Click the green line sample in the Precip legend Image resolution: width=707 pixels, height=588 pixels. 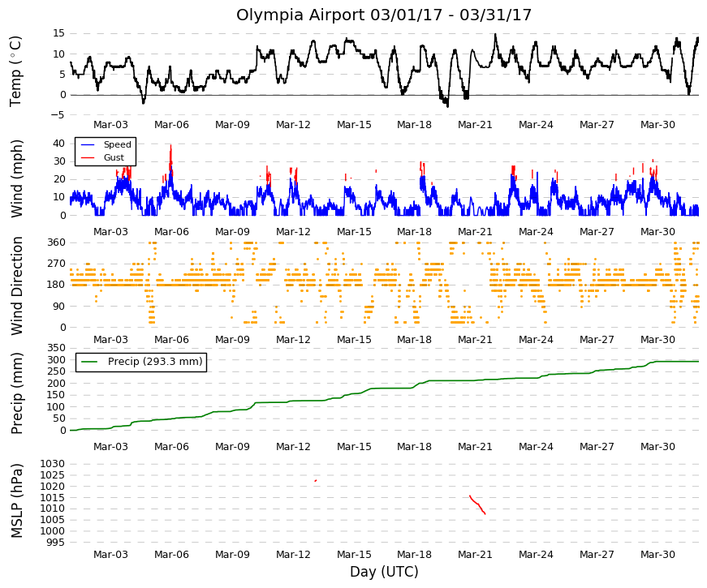pyautogui.click(x=88, y=362)
